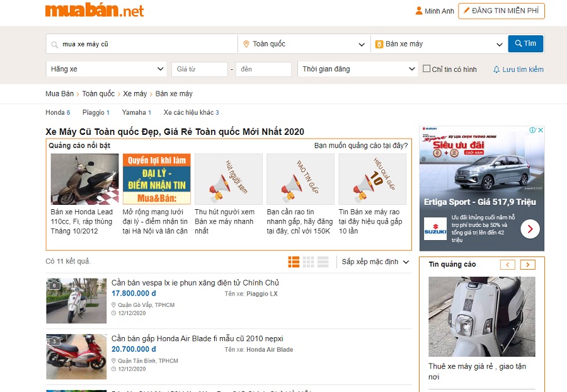Click the location pin icon beside Toàn quốc
Image resolution: width=567 pixels, height=392 pixels.
pos(246,44)
